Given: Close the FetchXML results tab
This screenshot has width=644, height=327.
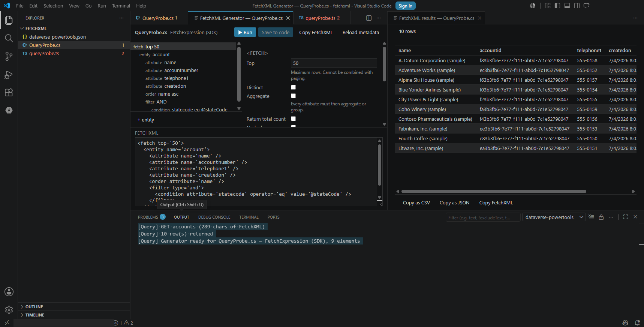Looking at the screenshot, I should [479, 18].
